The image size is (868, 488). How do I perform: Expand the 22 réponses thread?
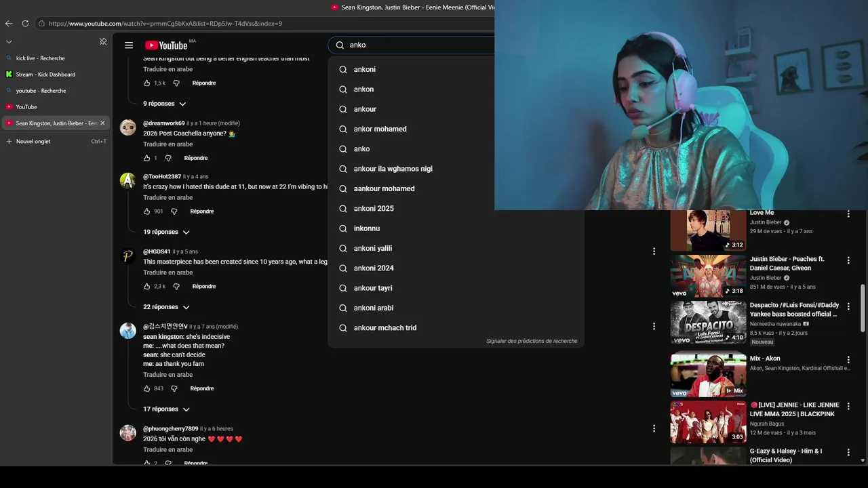click(166, 307)
